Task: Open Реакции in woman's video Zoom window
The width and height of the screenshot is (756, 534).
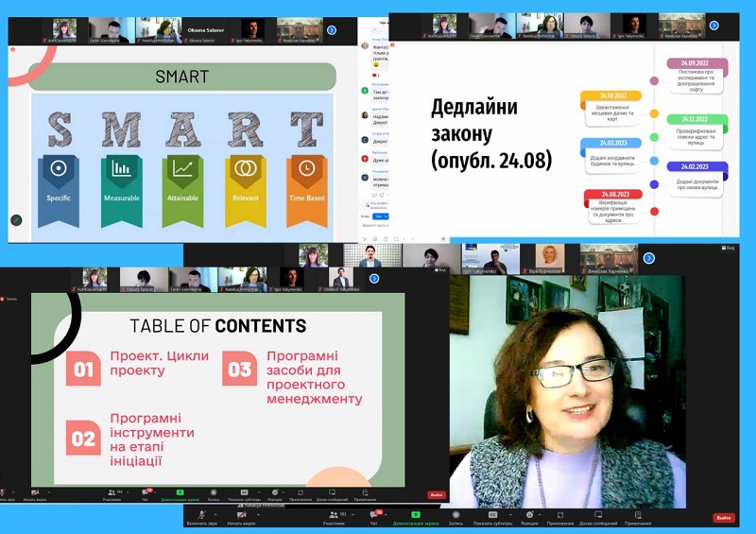Action: click(x=529, y=517)
